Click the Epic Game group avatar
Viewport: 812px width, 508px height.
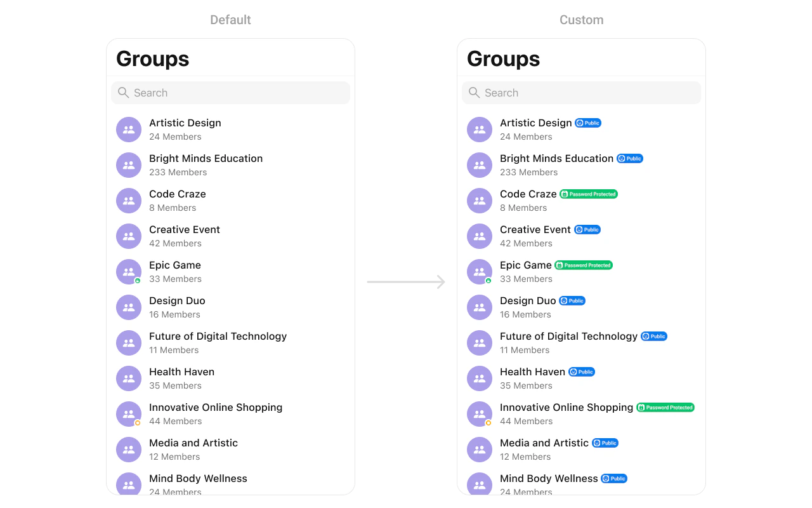tap(129, 271)
